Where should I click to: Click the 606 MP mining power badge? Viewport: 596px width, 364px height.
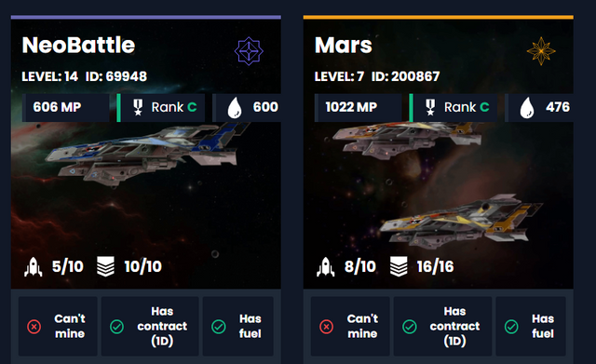click(66, 108)
